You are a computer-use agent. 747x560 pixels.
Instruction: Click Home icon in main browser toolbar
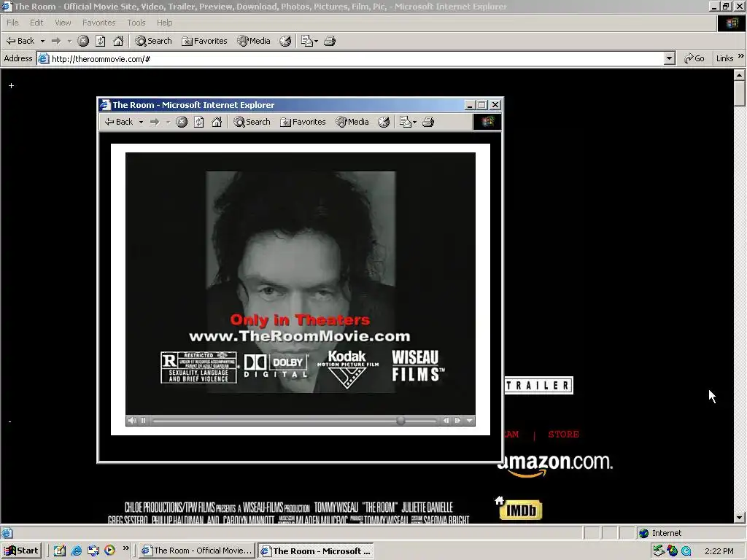coord(118,41)
